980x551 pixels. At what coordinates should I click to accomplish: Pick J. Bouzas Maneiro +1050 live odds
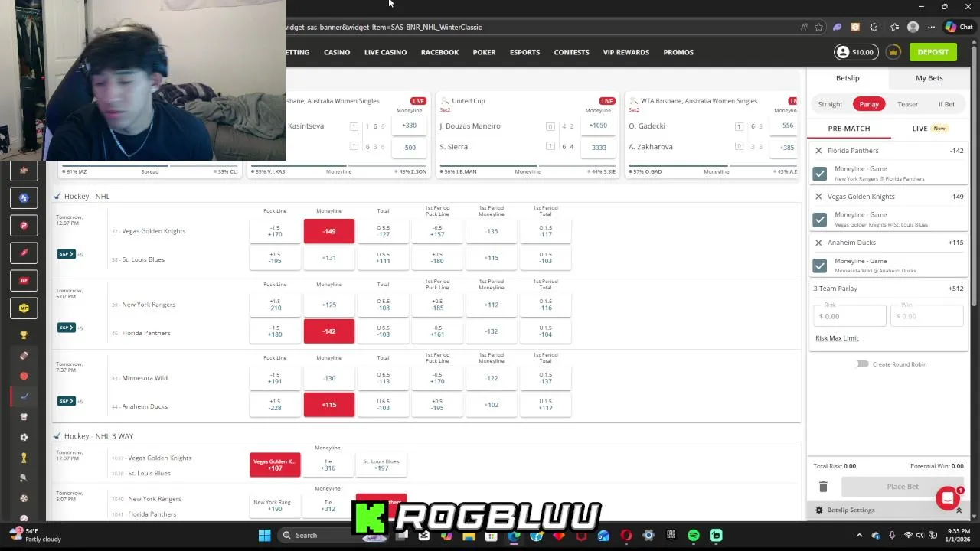click(x=598, y=126)
